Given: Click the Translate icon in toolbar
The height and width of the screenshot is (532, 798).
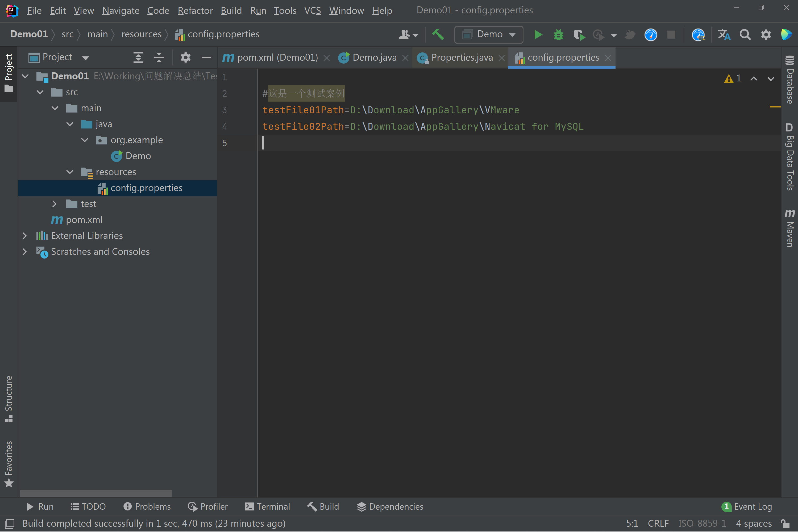Looking at the screenshot, I should (x=724, y=35).
